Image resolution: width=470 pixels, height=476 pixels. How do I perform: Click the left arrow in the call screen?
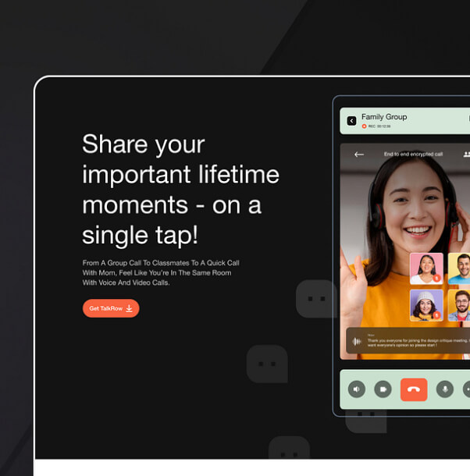[x=359, y=155]
